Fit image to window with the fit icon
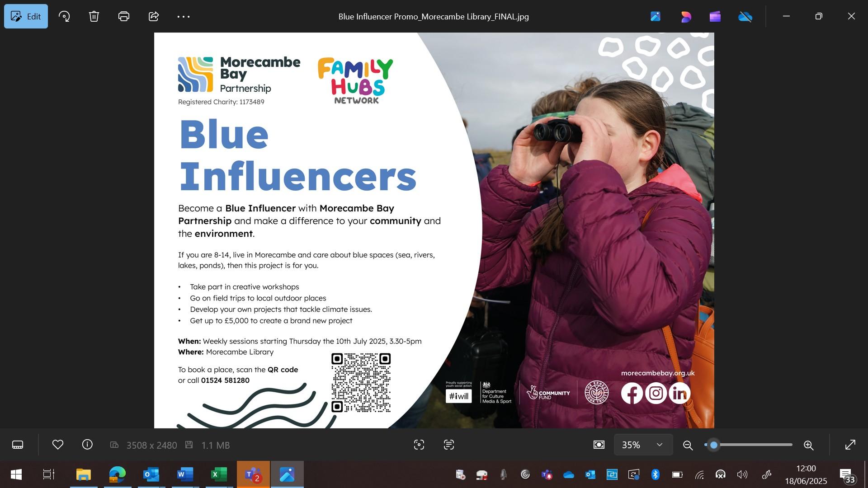868x488 pixels. pos(599,445)
